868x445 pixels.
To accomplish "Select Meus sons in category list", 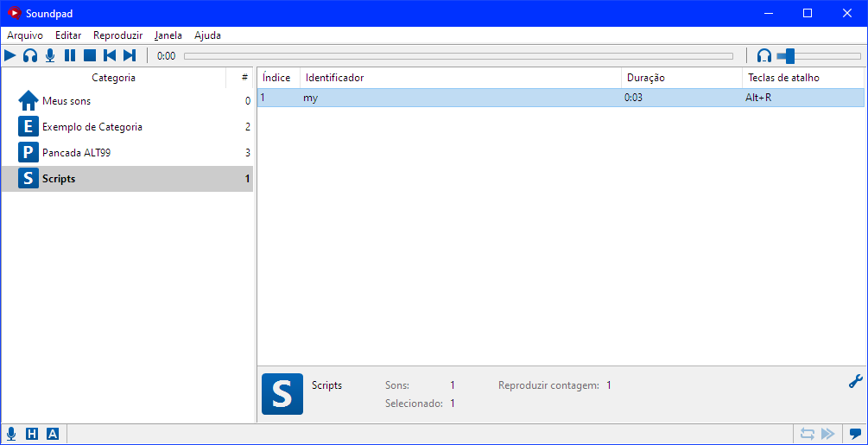I will (x=67, y=101).
